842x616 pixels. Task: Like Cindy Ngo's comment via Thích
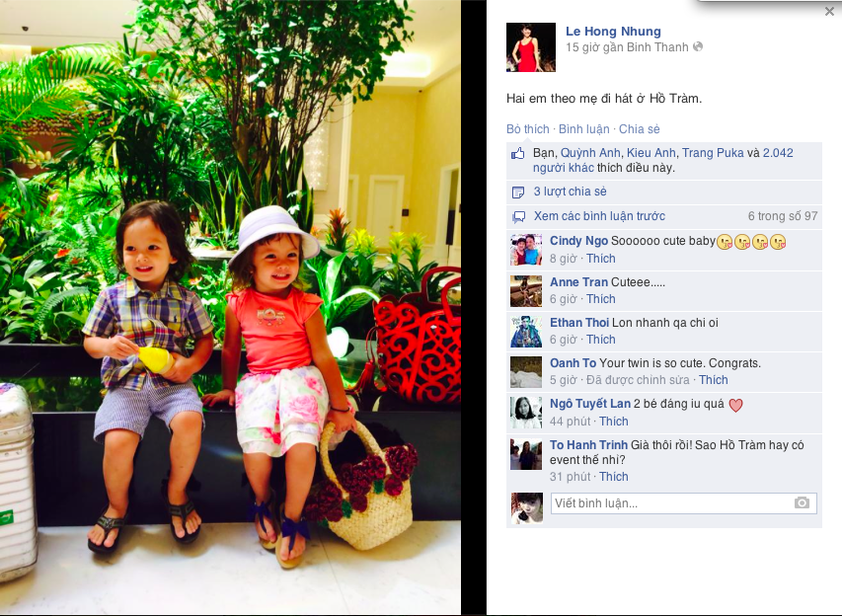600,259
